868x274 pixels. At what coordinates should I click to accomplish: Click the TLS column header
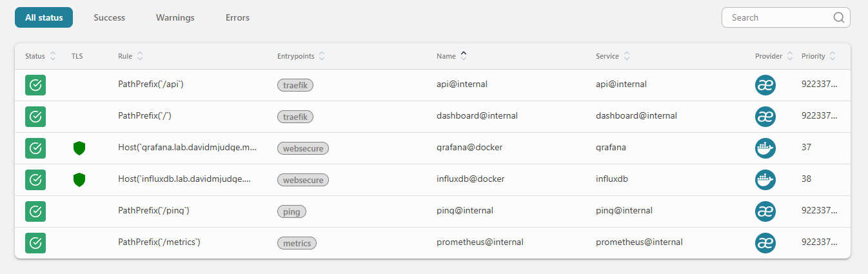point(77,56)
